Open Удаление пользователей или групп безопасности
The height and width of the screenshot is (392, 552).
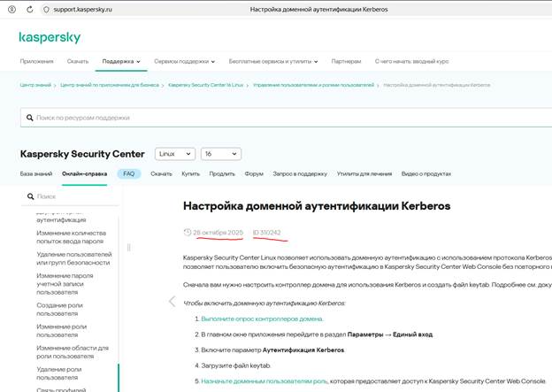(74, 258)
